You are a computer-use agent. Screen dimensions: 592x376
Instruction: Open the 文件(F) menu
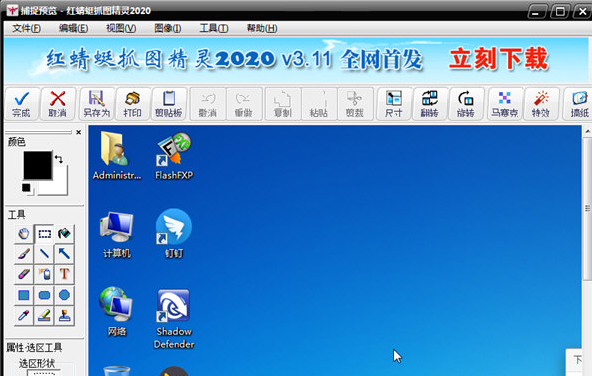[26, 28]
